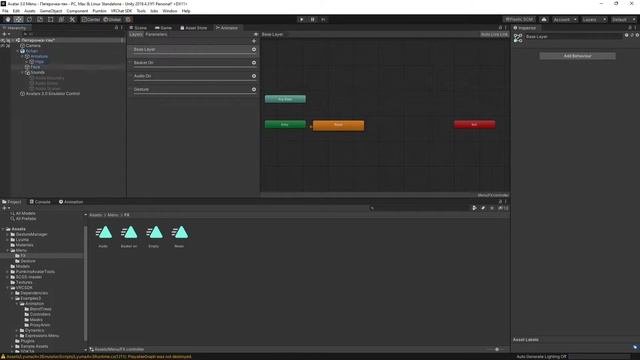640x360 pixels.
Task: Step forward one frame
Action: [x=323, y=19]
